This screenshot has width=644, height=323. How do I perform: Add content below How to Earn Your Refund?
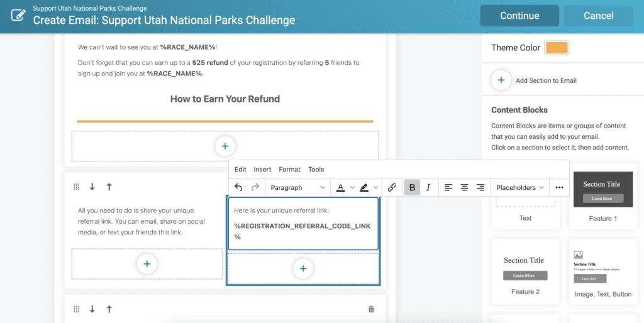click(x=225, y=146)
